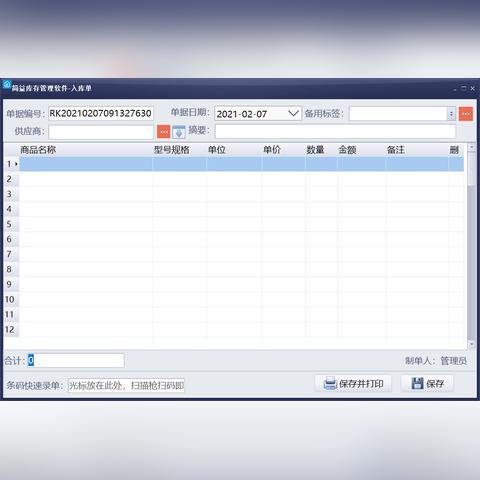The width and height of the screenshot is (480, 480).
Task: Focus the 供应商 input field
Action: pos(101,132)
